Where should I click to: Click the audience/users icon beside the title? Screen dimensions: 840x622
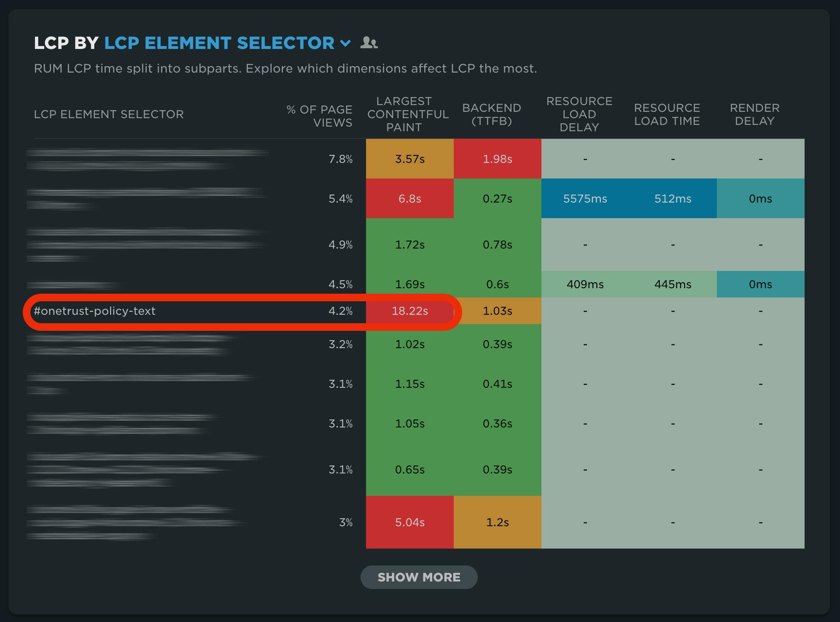369,43
